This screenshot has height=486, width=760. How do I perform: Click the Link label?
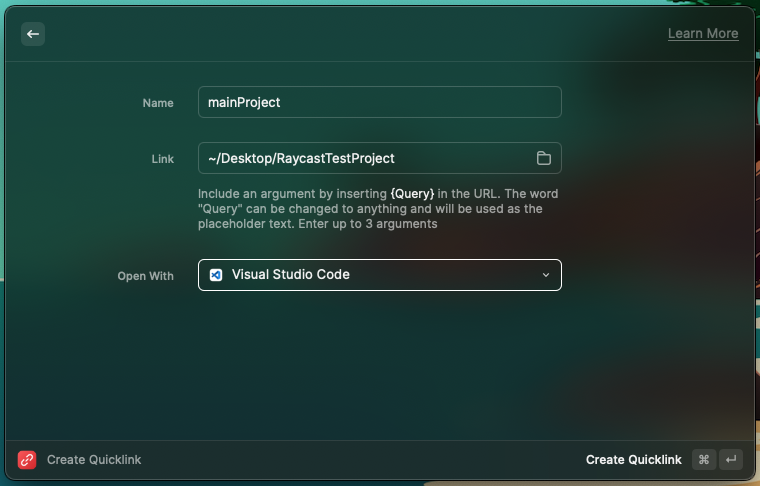(x=162, y=159)
